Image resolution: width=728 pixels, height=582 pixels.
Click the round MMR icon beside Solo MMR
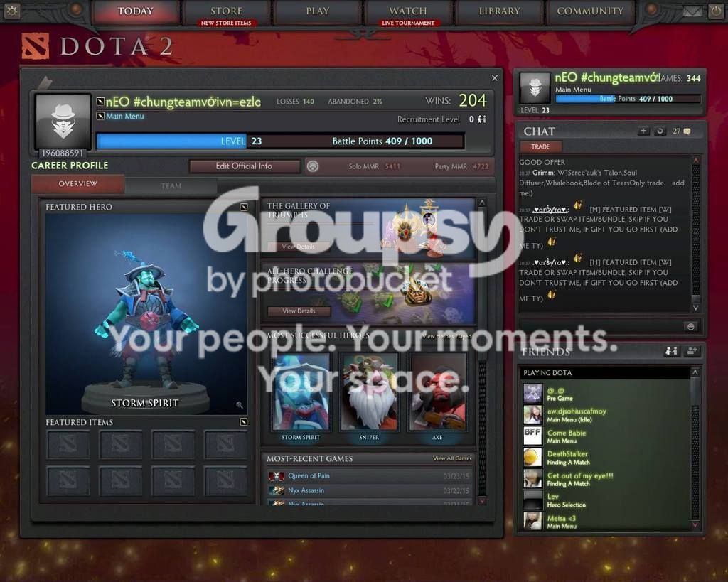(313, 166)
